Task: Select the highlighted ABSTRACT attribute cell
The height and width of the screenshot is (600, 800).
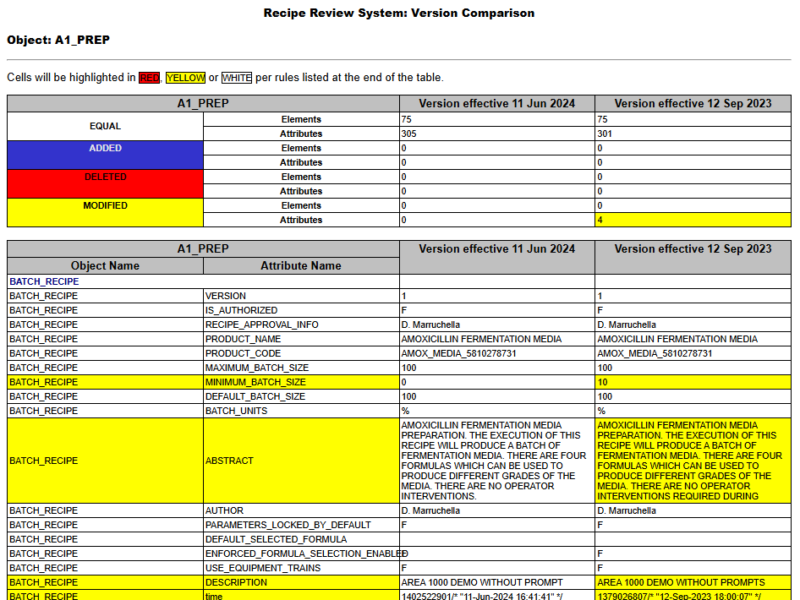Action: pos(301,461)
